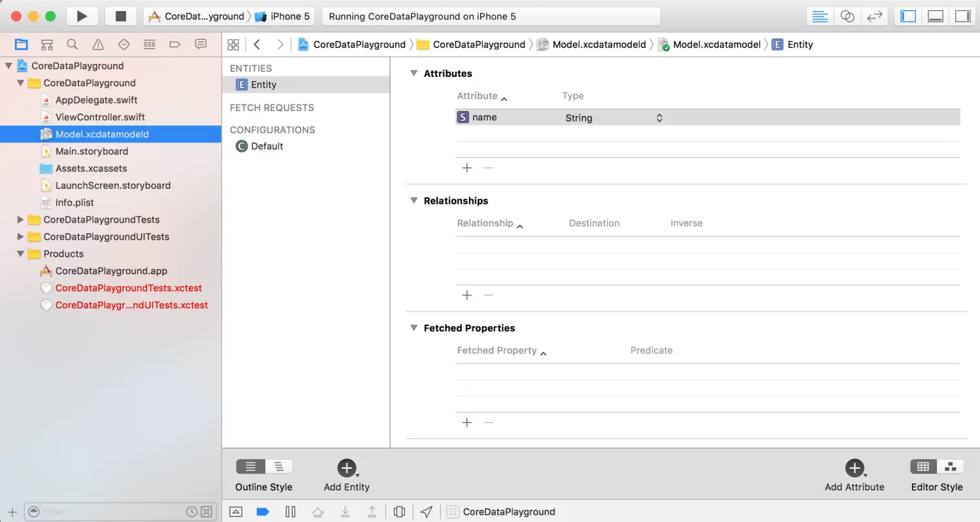Screen dimensions: 980x522
Task: Switch Editor Style to graph
Action: [951, 466]
